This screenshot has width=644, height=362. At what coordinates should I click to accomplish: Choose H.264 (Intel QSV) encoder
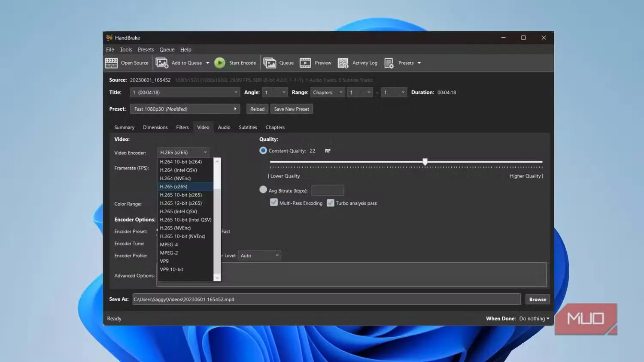(x=185, y=170)
